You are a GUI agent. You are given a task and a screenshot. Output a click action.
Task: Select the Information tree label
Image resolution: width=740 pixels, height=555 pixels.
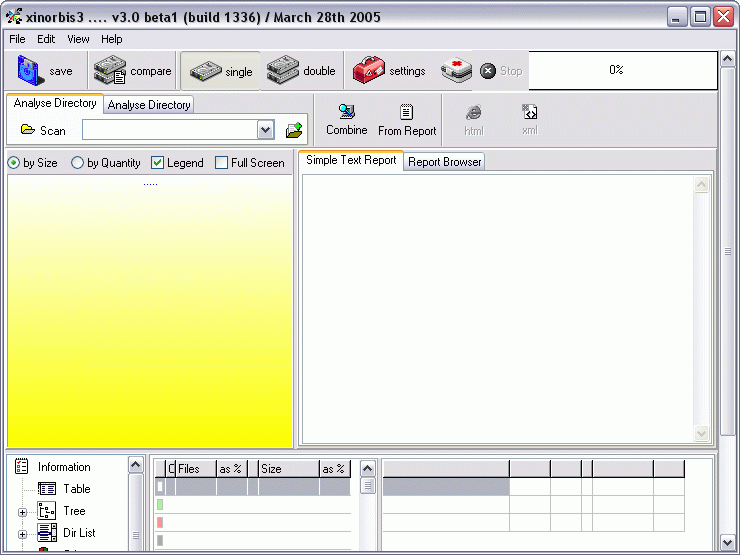[x=64, y=467]
